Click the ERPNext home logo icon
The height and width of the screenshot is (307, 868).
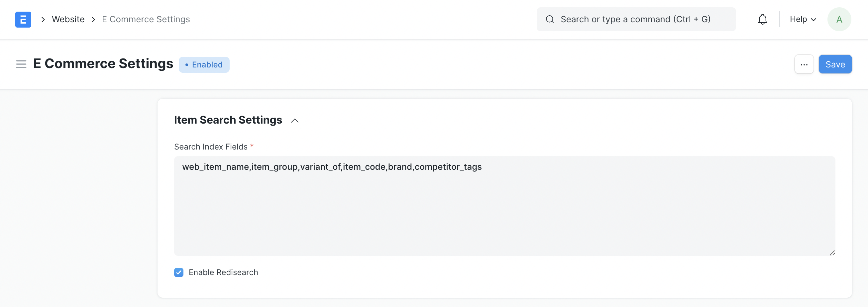pos(23,20)
